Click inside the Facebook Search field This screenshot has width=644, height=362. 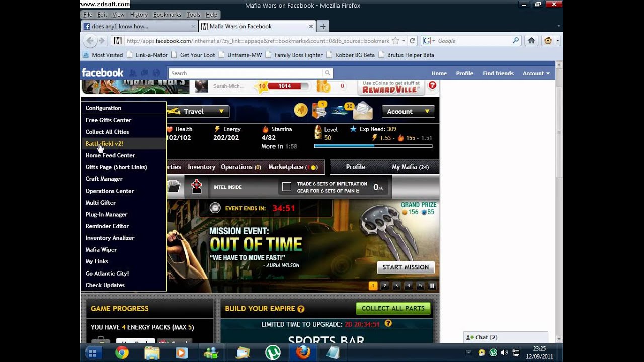246,73
